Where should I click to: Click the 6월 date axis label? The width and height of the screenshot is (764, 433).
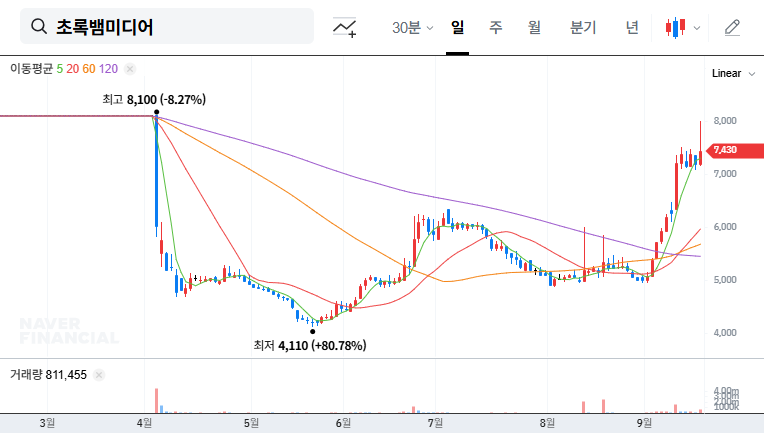tap(343, 423)
